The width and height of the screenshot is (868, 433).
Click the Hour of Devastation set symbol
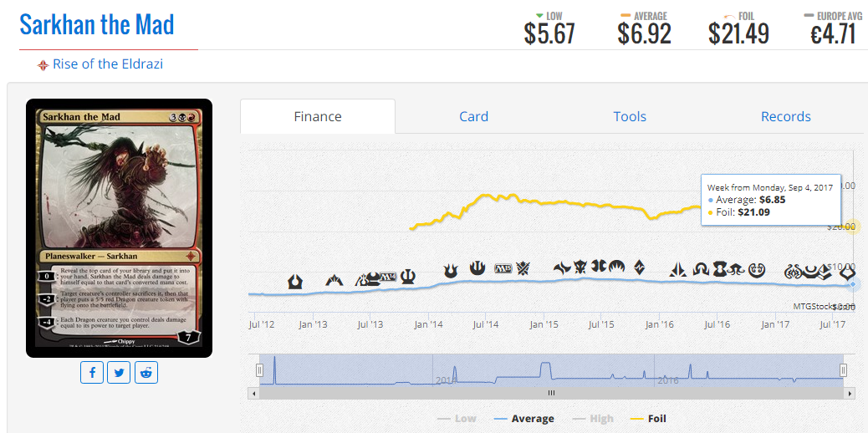(x=848, y=273)
